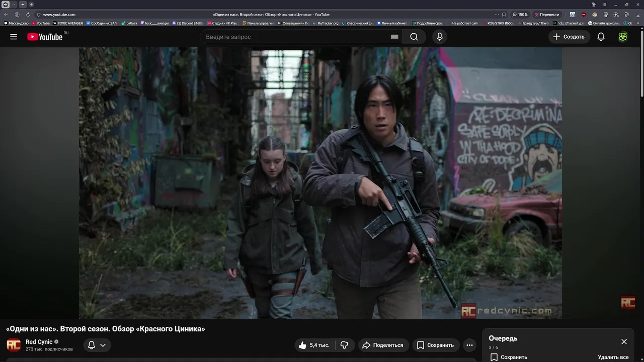Open the Мессенджер bookmark
The image size is (644, 362).
click(x=16, y=23)
